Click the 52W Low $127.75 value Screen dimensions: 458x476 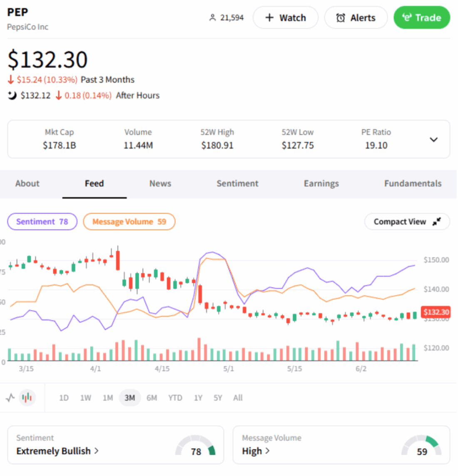pyautogui.click(x=298, y=145)
